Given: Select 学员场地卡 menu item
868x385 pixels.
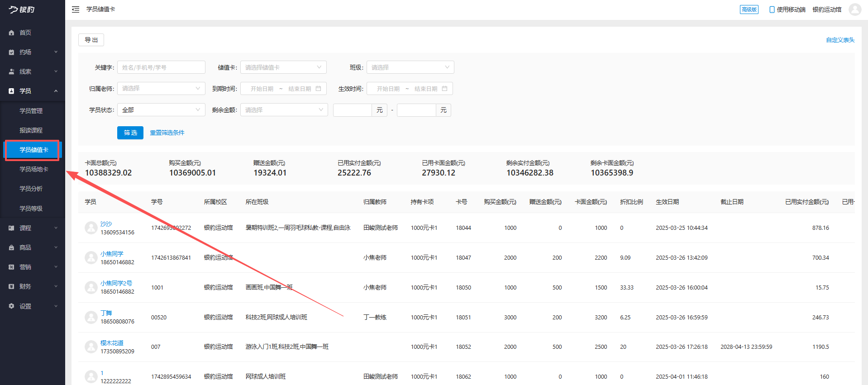Looking at the screenshot, I should point(34,169).
